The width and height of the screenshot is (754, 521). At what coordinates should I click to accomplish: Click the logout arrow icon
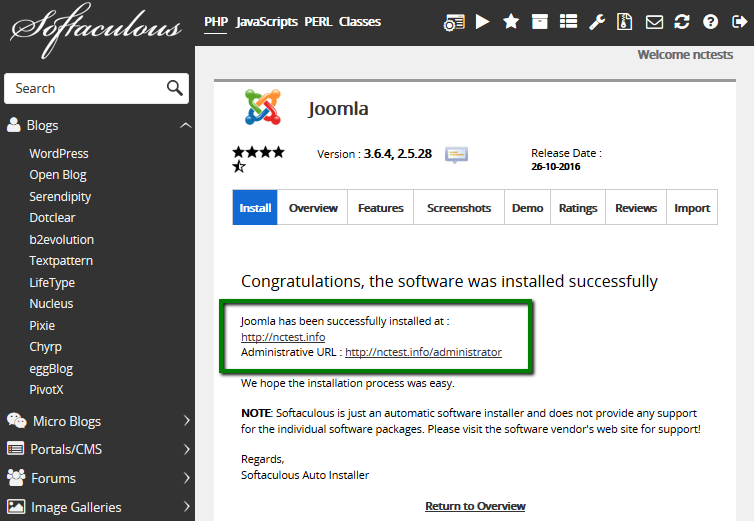(738, 22)
